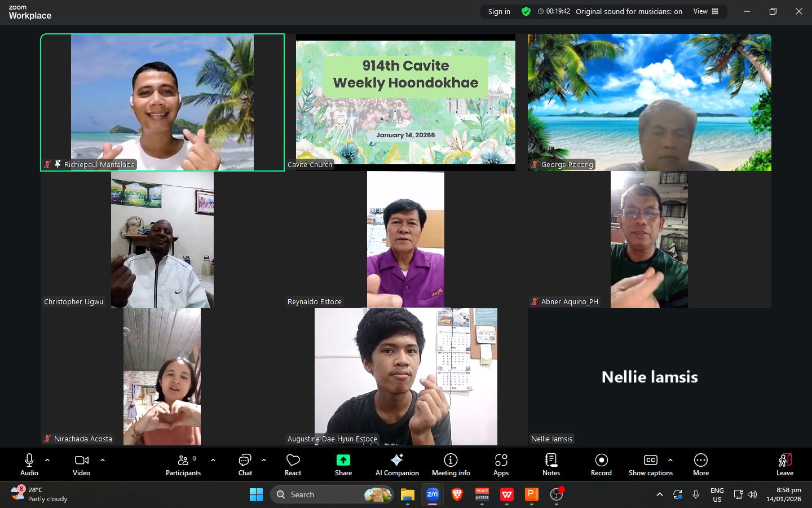Open the More options menu
The image size is (812, 508).
[x=700, y=461]
